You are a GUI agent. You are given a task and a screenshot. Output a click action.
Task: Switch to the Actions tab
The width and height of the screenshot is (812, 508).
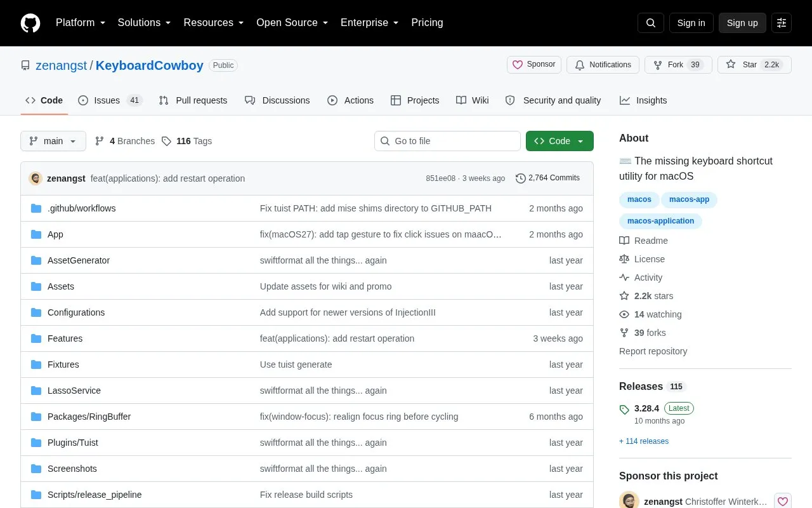coord(350,100)
